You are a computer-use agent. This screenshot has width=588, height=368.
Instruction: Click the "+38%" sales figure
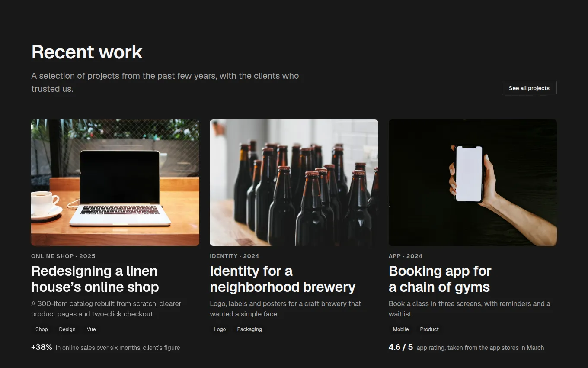[42, 347]
